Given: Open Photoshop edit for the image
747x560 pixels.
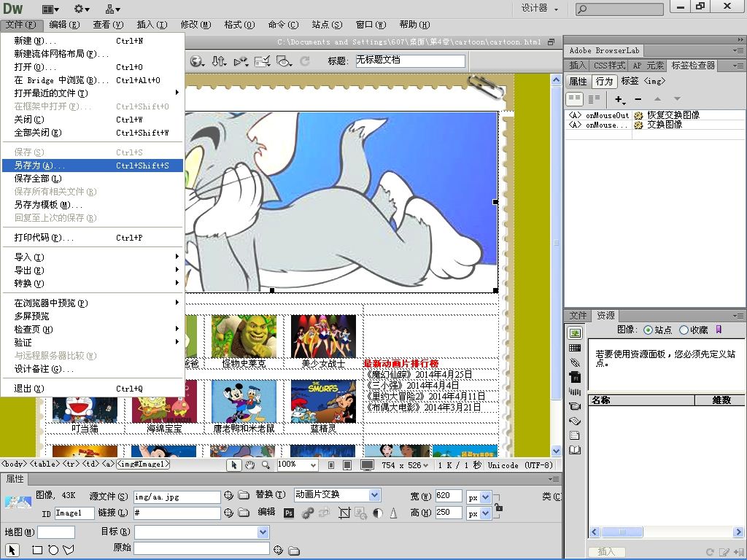Looking at the screenshot, I should (289, 513).
